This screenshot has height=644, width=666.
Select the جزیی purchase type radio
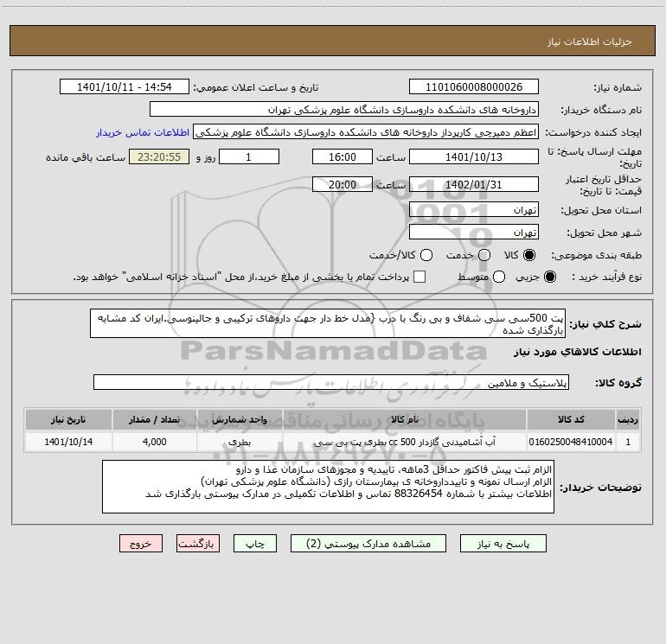tap(549, 277)
